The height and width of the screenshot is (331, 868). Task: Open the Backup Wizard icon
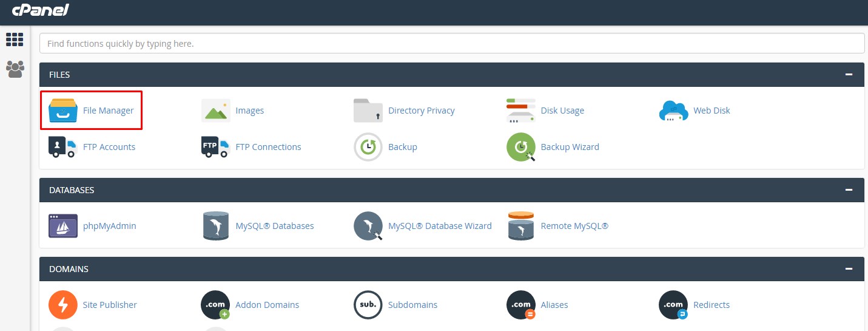coord(521,147)
